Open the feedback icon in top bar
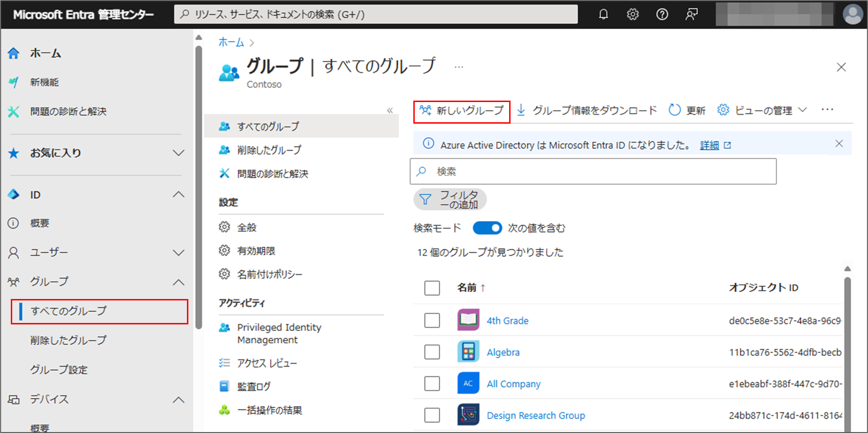The image size is (868, 433). point(691,15)
